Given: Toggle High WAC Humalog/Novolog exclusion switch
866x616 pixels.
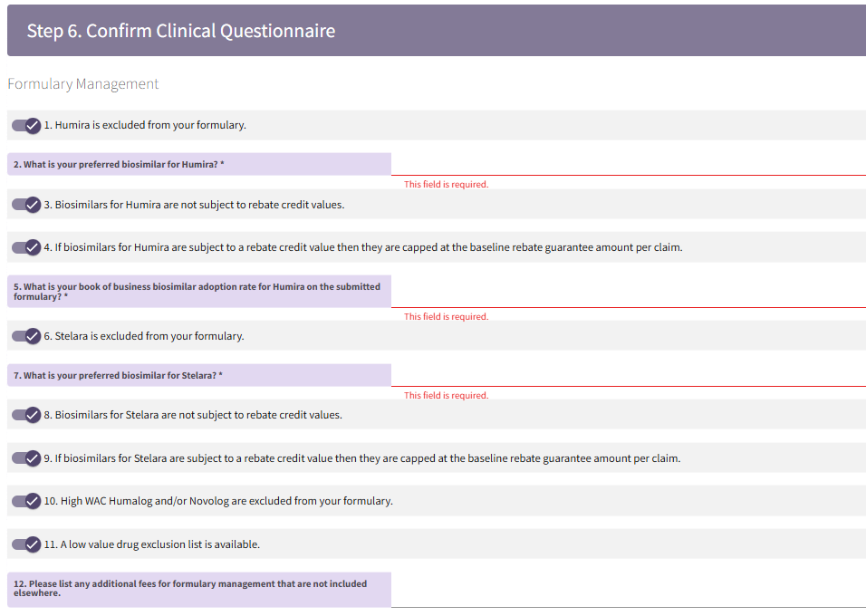Looking at the screenshot, I should pyautogui.click(x=26, y=501).
